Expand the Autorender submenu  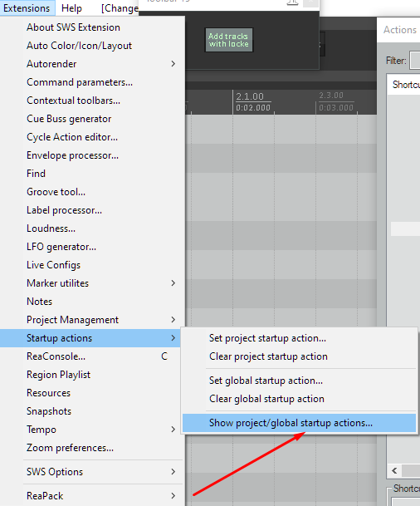pos(92,64)
